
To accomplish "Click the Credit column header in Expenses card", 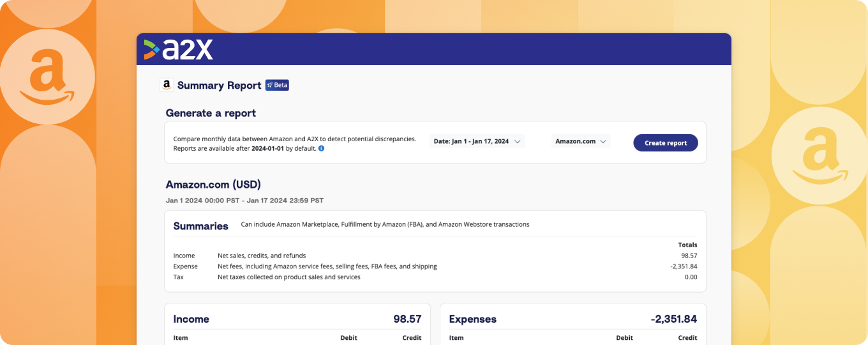I will click(687, 338).
